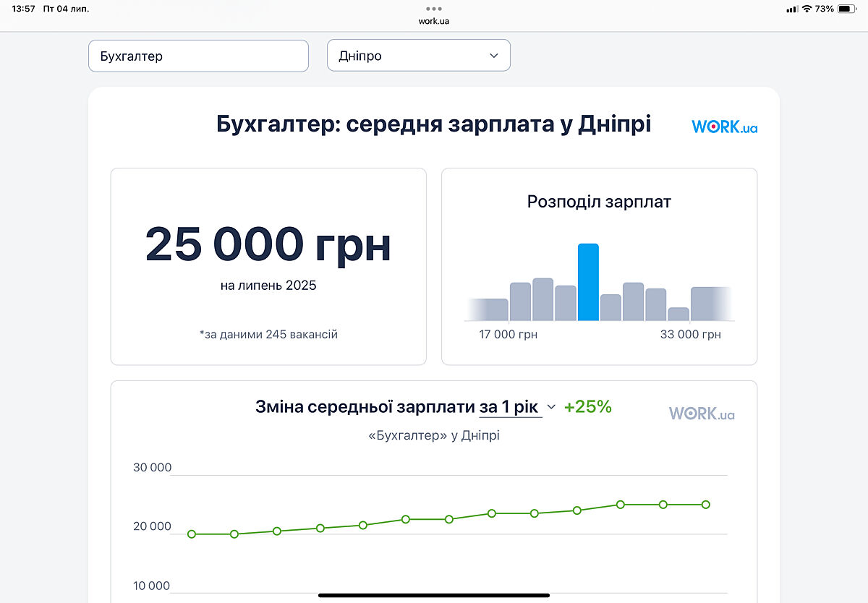
Task: Tap the Wi-Fi icon in status bar
Action: [807, 9]
